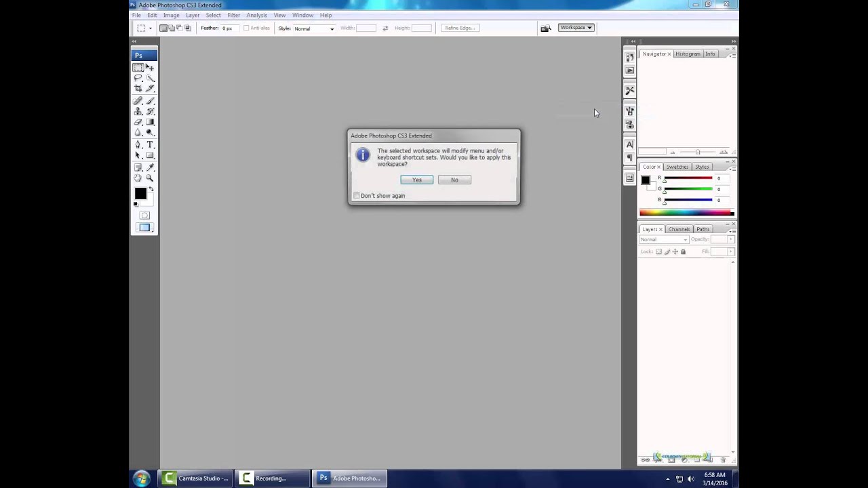Toggle Lock position icon
Viewport: 868px width, 488px height.
coord(675,252)
